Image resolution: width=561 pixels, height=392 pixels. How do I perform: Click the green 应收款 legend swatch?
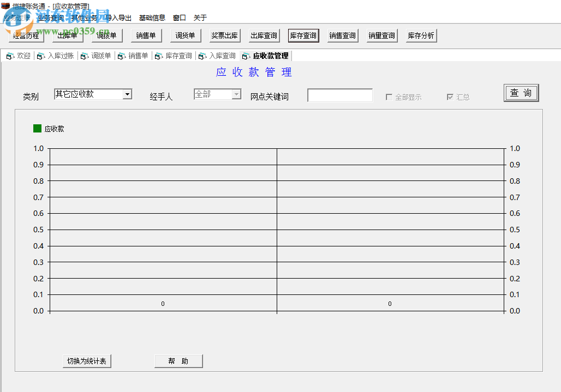point(37,129)
